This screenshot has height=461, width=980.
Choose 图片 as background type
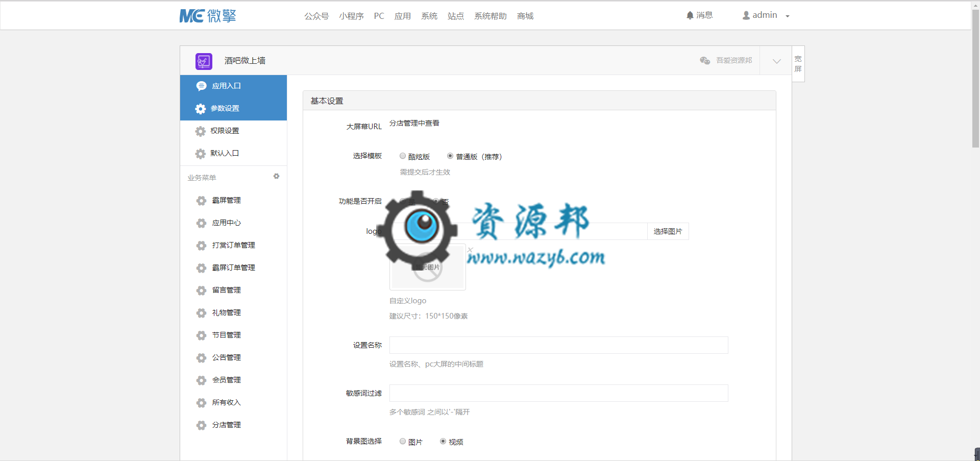403,442
